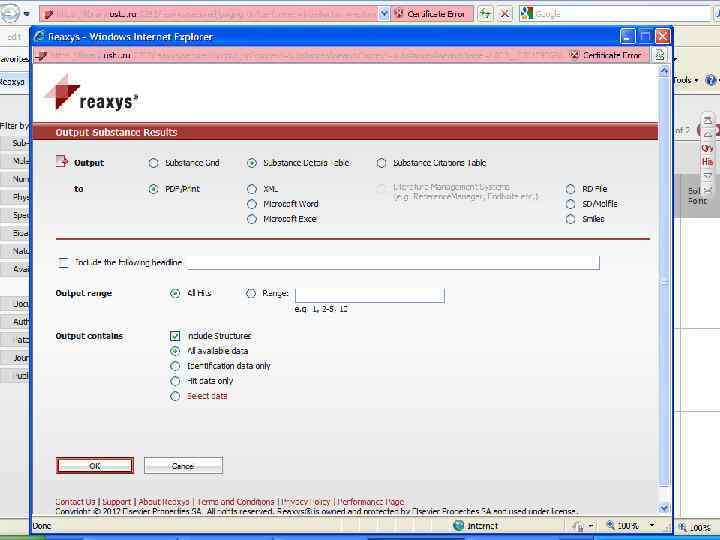The width and height of the screenshot is (720, 540).
Task: Click the refresh icon in main browser
Action: point(485,14)
